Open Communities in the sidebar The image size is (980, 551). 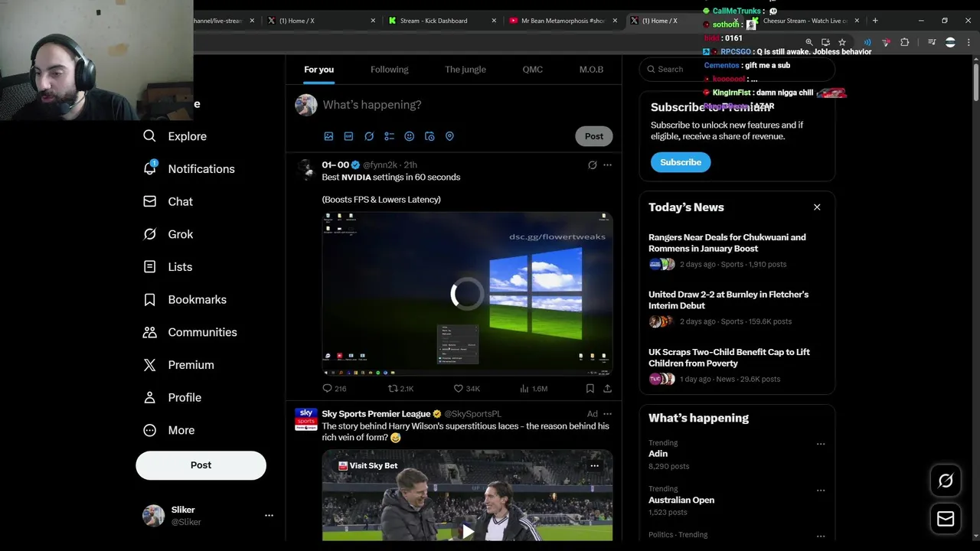[190, 332]
